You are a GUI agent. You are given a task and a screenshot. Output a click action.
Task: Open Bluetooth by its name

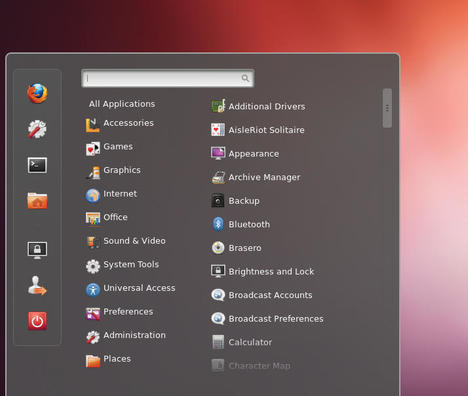(x=249, y=224)
